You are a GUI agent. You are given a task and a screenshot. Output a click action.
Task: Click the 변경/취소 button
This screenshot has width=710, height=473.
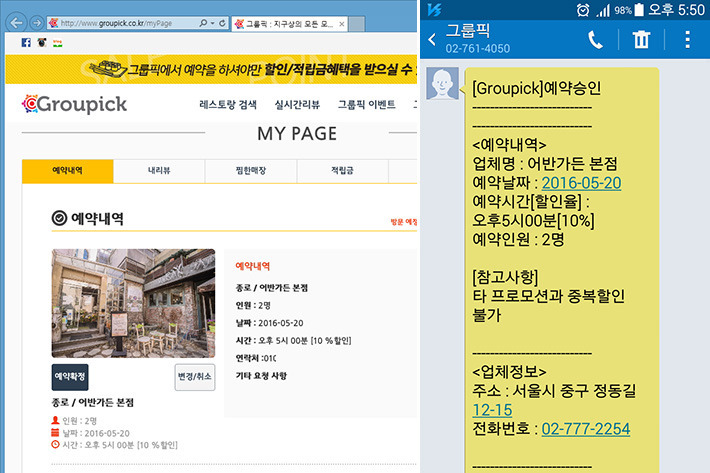[x=195, y=377]
